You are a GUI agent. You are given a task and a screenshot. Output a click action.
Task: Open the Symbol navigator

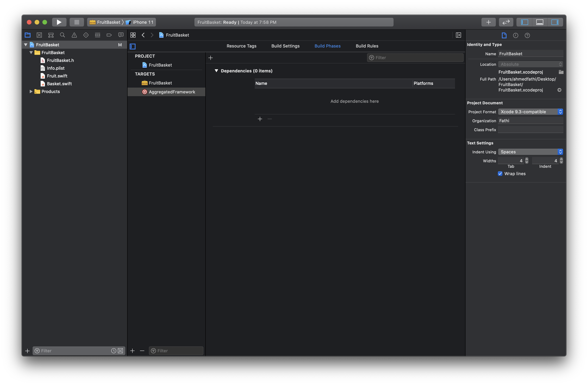coord(51,35)
